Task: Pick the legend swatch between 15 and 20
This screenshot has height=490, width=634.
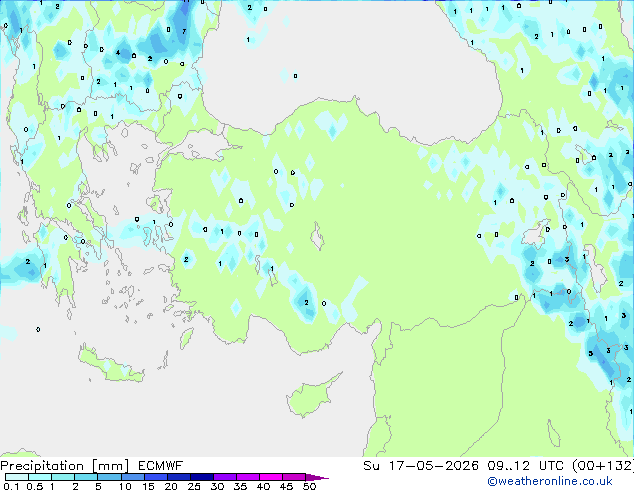Action: click(x=155, y=477)
